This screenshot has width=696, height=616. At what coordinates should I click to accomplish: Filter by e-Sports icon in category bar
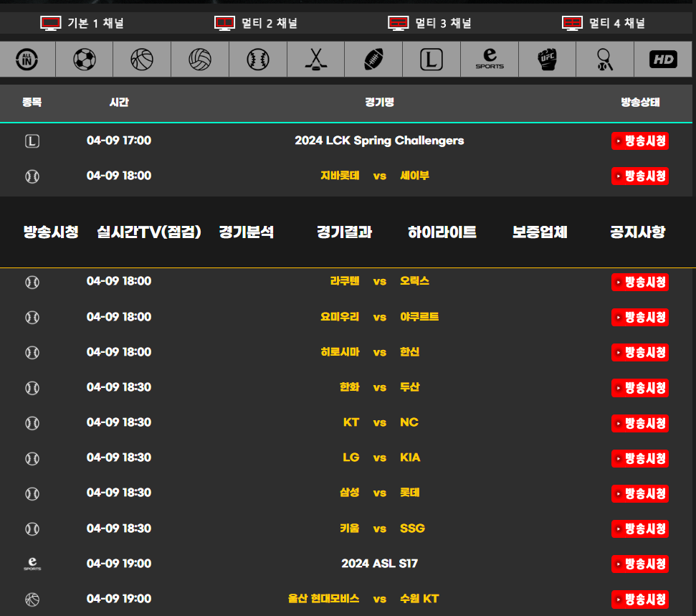tap(490, 59)
